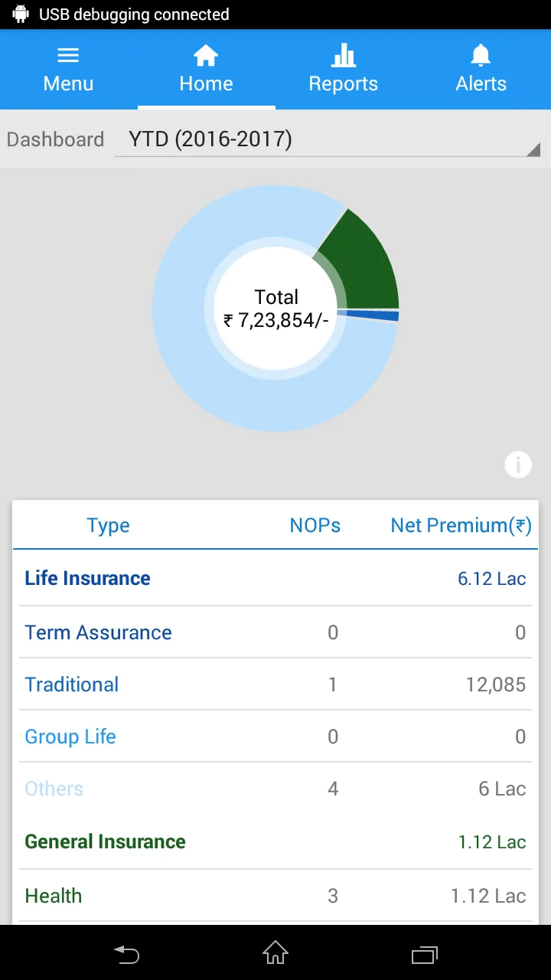Image resolution: width=551 pixels, height=980 pixels.
Task: Tap the Home house icon
Action: click(x=206, y=55)
